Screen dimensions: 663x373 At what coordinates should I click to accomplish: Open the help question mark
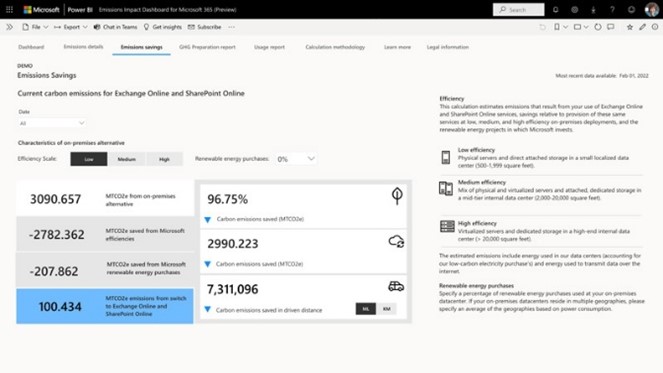click(x=612, y=9)
